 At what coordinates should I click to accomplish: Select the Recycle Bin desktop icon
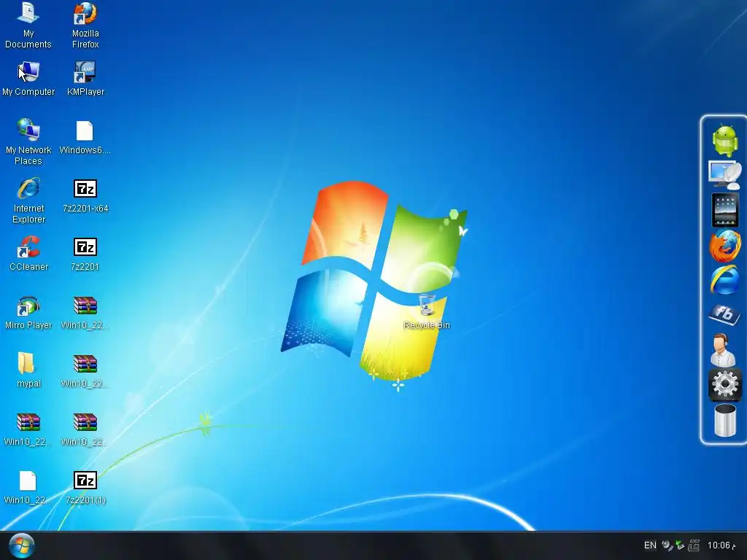pyautogui.click(x=426, y=312)
